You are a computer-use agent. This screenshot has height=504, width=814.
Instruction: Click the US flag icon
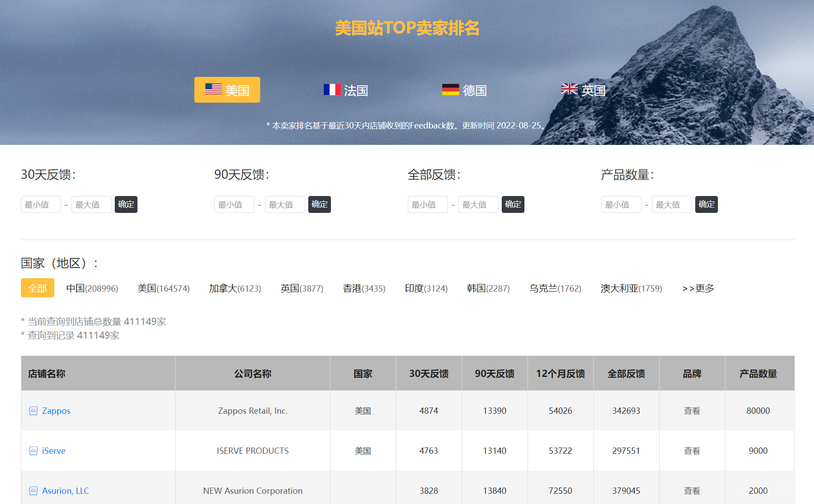pos(214,89)
